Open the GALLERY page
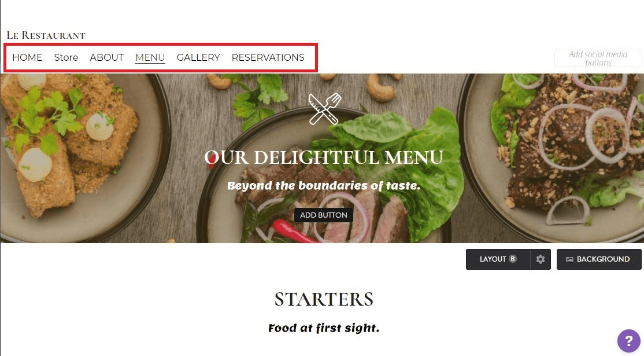644x356 pixels. coord(198,57)
